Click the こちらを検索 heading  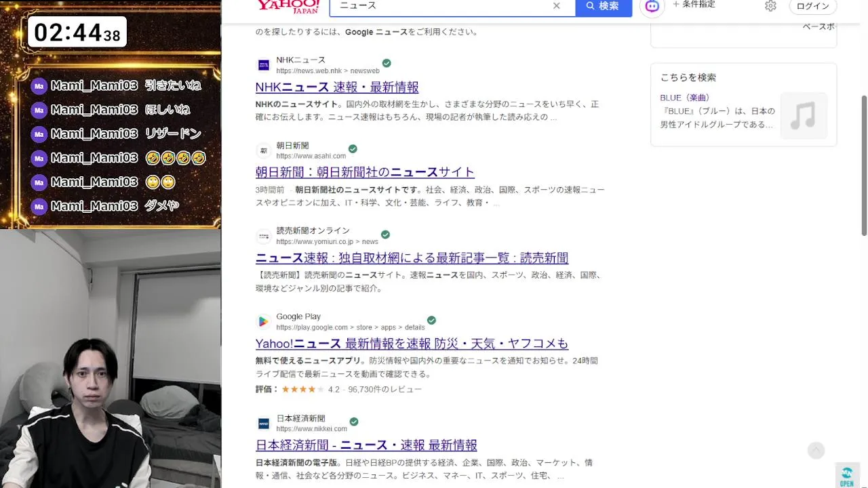click(688, 77)
